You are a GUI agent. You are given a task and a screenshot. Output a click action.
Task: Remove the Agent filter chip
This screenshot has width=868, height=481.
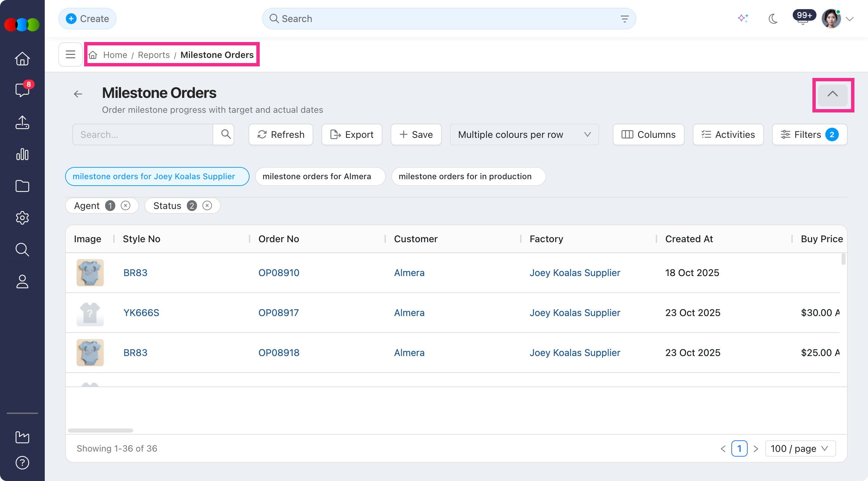tap(125, 206)
